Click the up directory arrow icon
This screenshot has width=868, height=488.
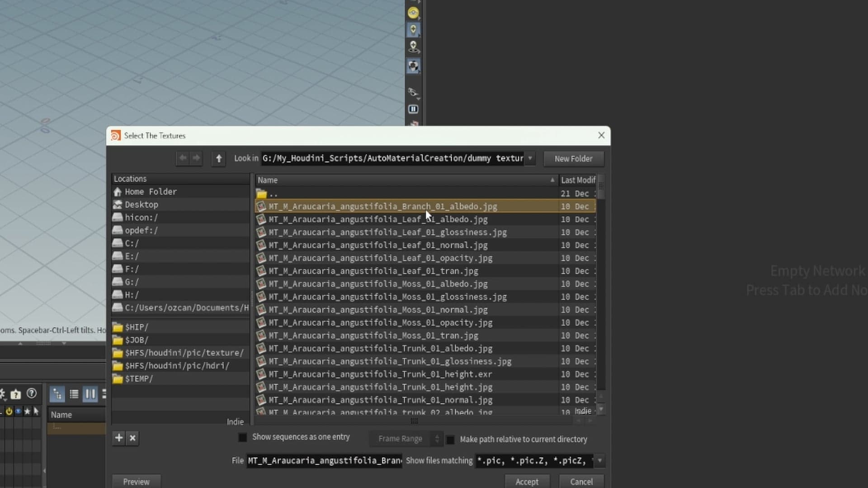[x=219, y=159]
